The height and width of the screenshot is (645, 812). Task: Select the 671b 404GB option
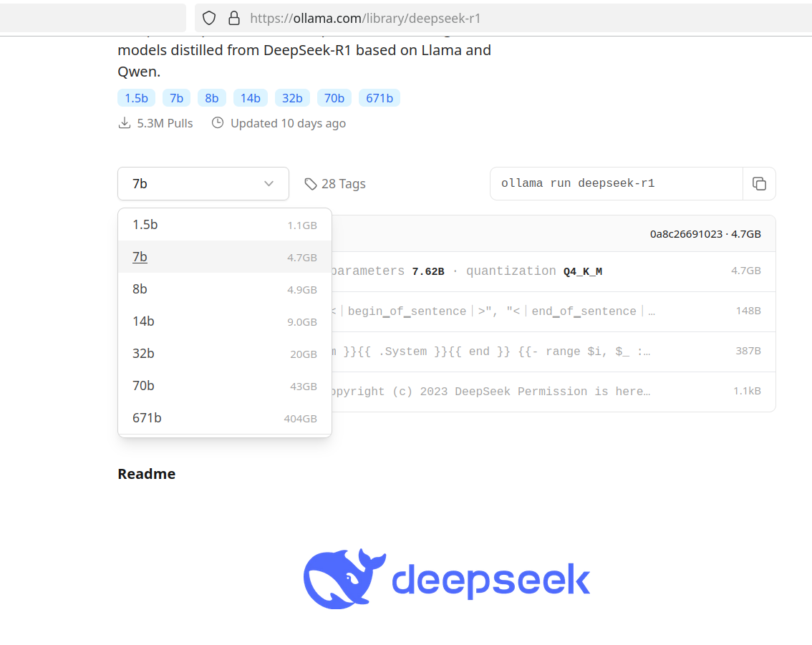point(225,418)
